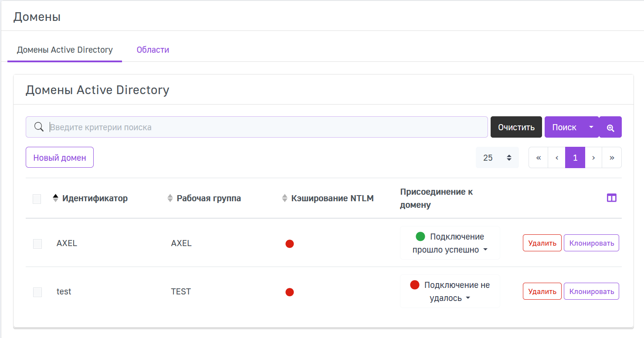Go to last page with double-right arrow
This screenshot has width=644, height=338.
pos(612,158)
